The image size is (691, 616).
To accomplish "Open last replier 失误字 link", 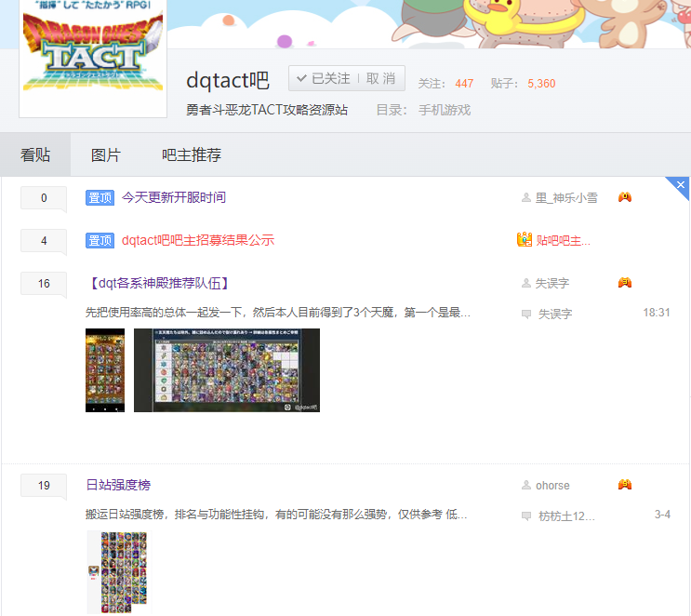I will [555, 314].
